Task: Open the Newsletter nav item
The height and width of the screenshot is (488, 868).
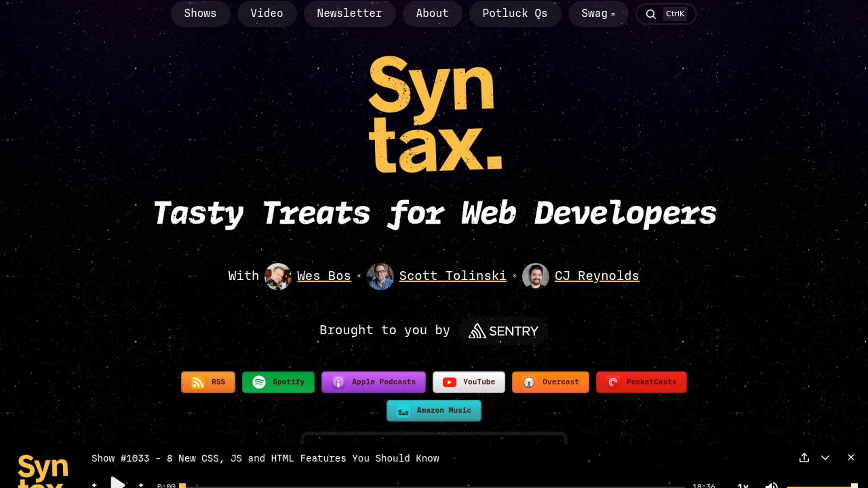Action: (349, 14)
